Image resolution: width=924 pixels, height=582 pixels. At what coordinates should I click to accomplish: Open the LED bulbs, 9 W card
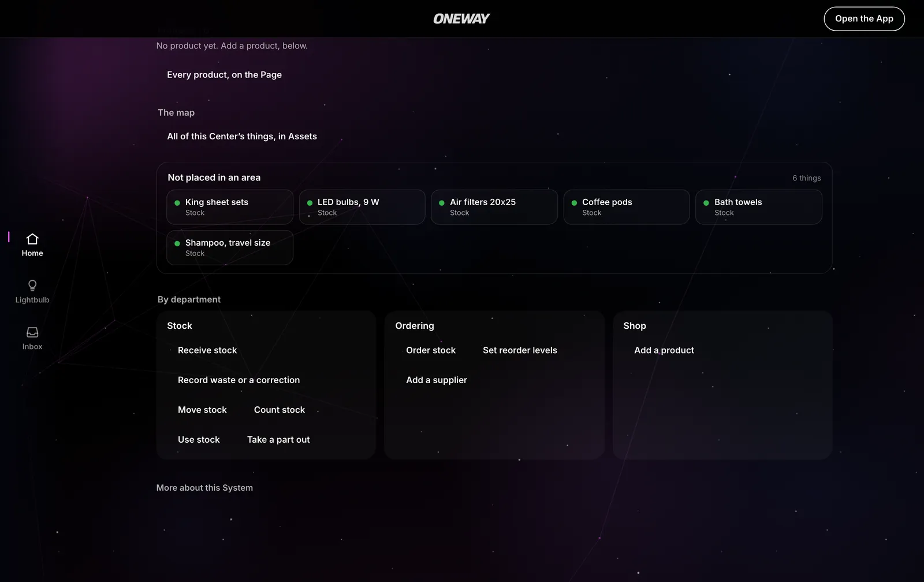362,207
